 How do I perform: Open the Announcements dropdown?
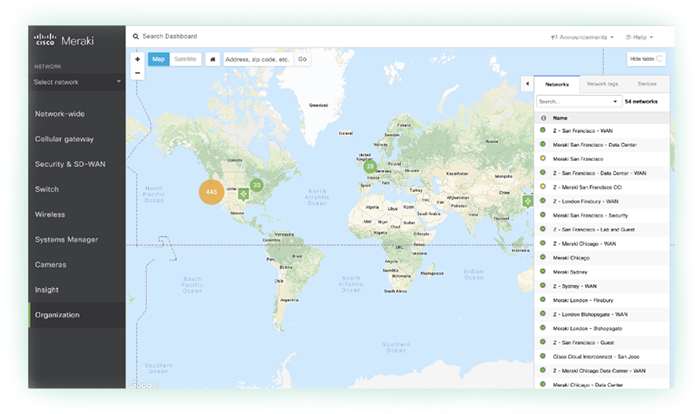pyautogui.click(x=582, y=37)
